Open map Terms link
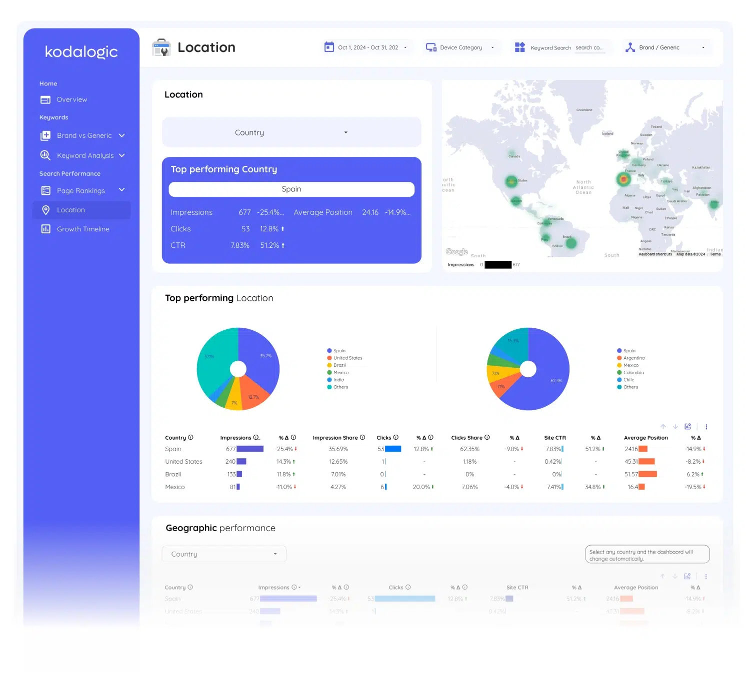This screenshot has width=750, height=700. [x=715, y=254]
